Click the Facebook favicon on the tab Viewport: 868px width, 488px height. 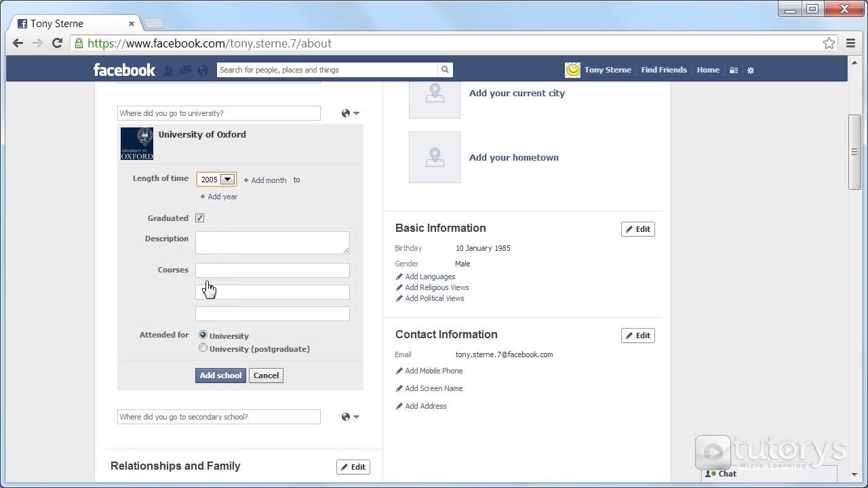point(22,23)
